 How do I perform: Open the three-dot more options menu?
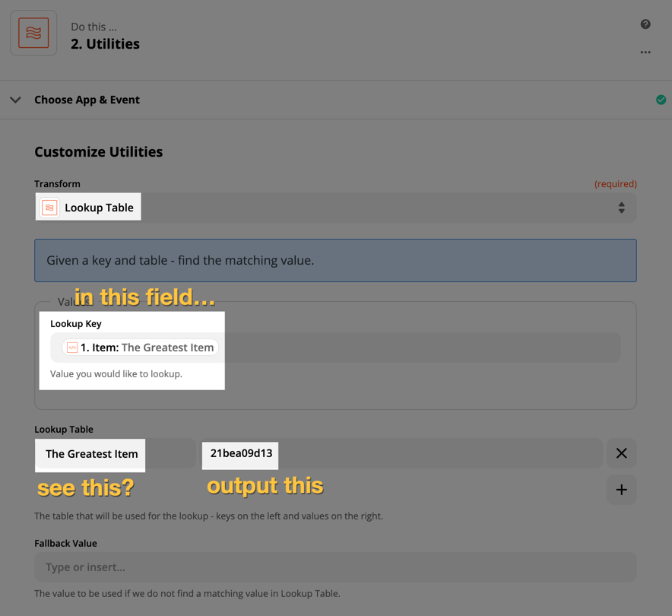[645, 52]
